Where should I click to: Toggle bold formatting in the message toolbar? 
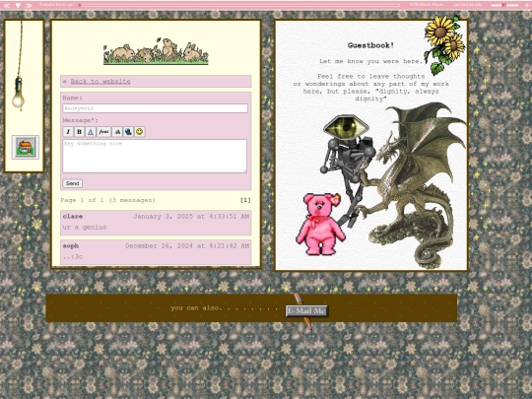click(79, 132)
